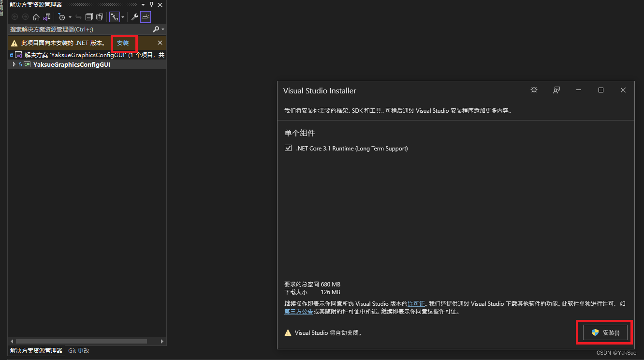Click the 单个组件 heading

[300, 133]
